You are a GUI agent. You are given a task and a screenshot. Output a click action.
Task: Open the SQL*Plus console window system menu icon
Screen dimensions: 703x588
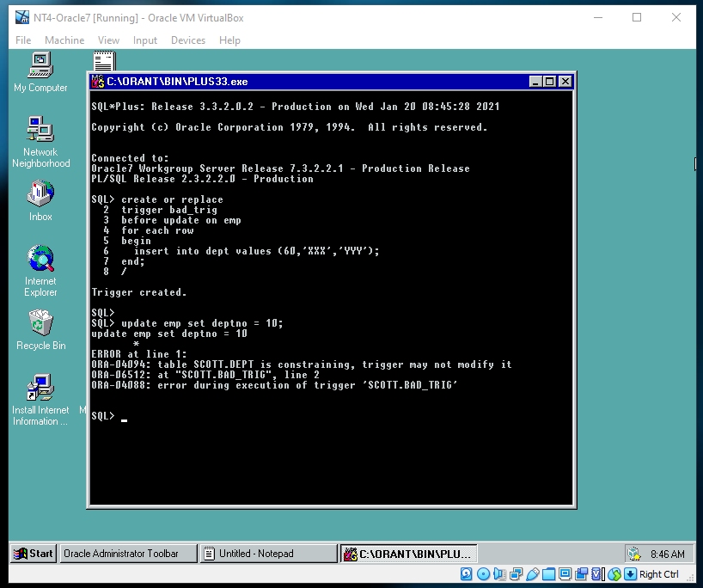(x=98, y=81)
